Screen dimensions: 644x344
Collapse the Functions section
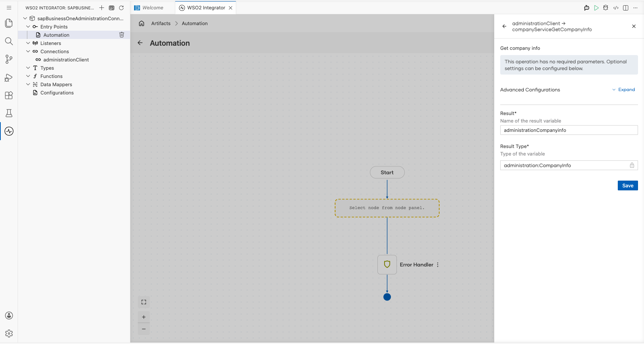28,76
